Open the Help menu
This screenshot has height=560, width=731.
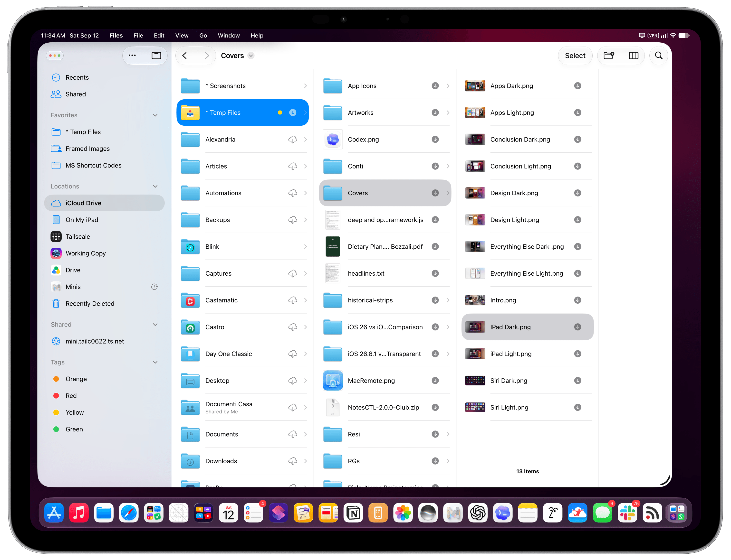pos(257,35)
